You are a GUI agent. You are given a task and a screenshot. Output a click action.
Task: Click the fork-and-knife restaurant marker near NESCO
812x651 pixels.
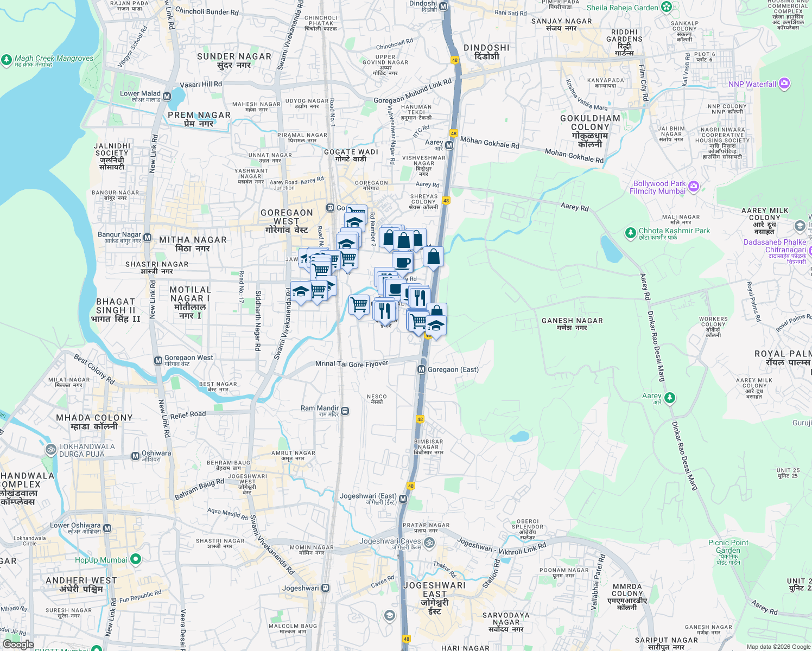point(385,310)
